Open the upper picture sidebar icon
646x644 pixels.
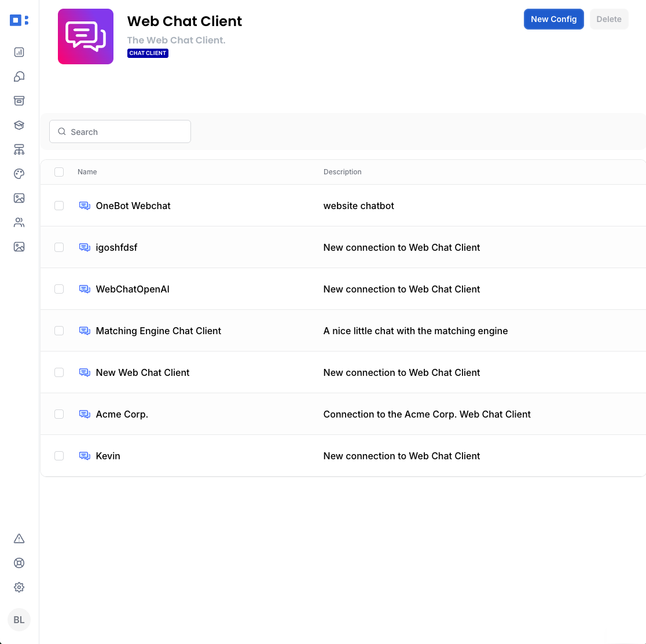pos(19,198)
